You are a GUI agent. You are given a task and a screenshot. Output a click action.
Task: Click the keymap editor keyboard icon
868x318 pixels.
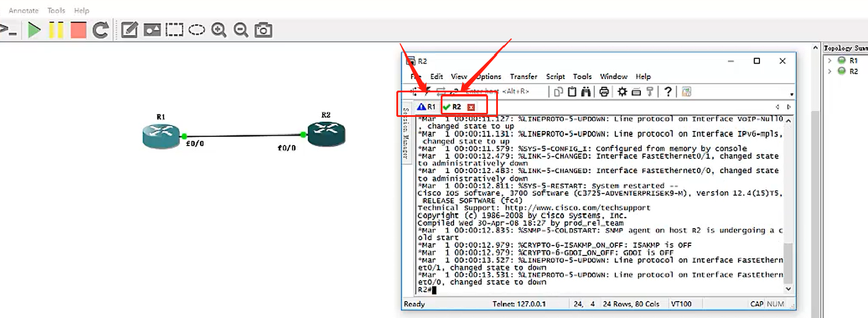[x=636, y=92]
